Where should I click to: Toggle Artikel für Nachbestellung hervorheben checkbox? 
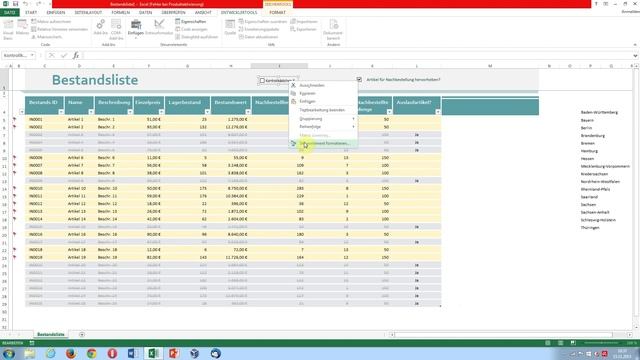359,80
